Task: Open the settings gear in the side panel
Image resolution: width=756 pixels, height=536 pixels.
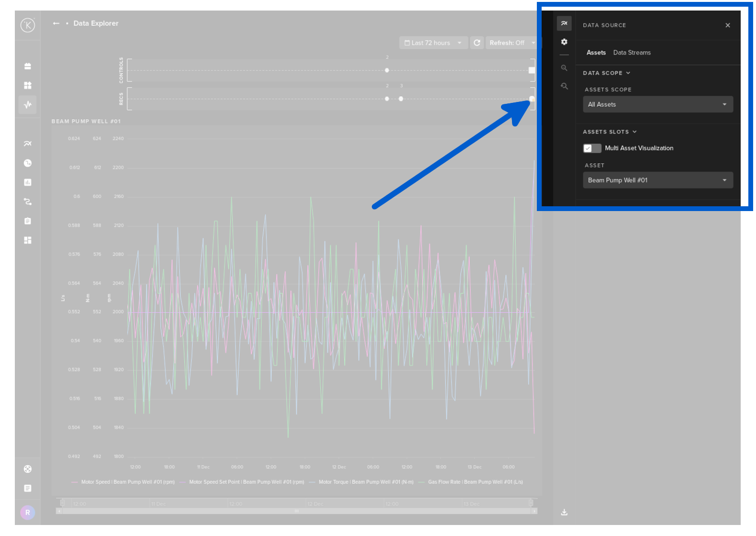Action: click(x=564, y=42)
